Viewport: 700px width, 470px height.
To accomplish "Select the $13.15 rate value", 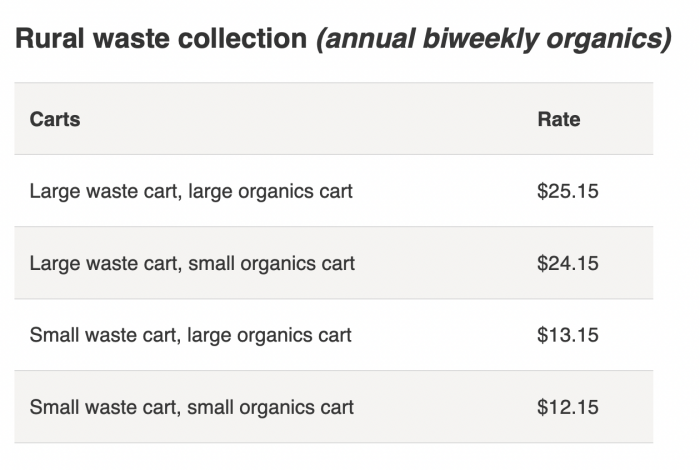I will click(567, 335).
